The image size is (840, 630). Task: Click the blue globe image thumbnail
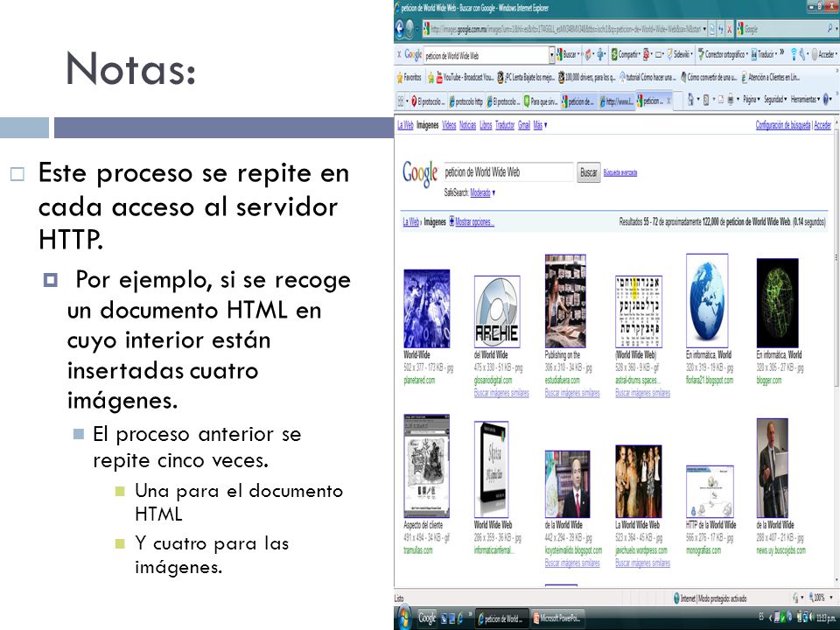(x=707, y=300)
